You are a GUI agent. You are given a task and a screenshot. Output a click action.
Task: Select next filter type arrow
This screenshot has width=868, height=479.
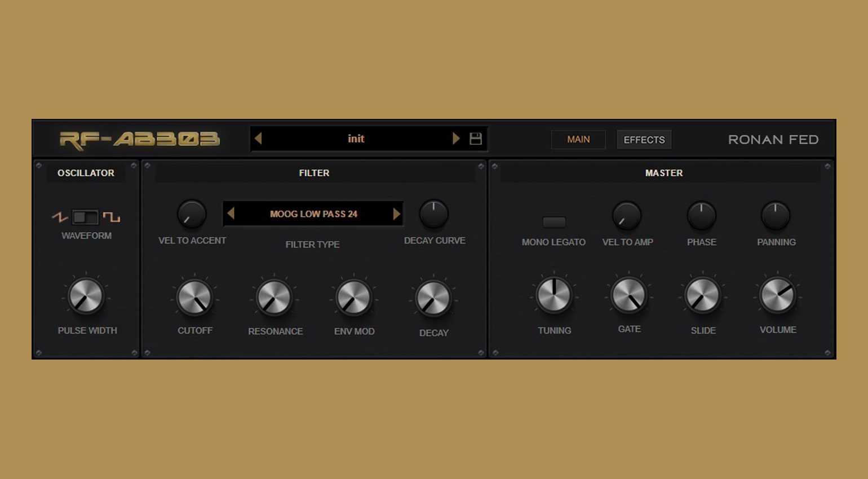[x=397, y=214]
